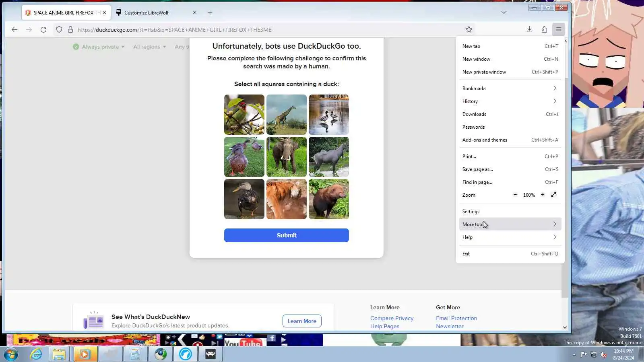The height and width of the screenshot is (362, 644).
Task: Expand the More tools submenu
Action: (510, 224)
